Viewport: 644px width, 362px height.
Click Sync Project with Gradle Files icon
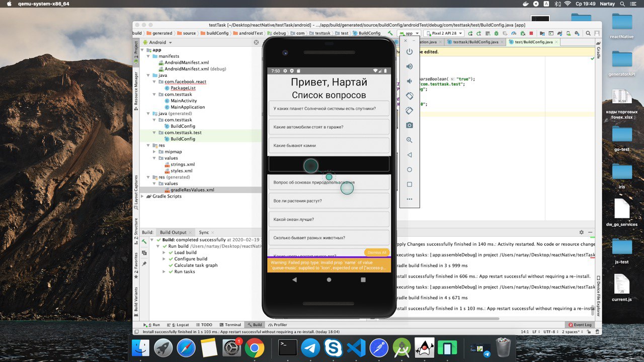tap(559, 33)
